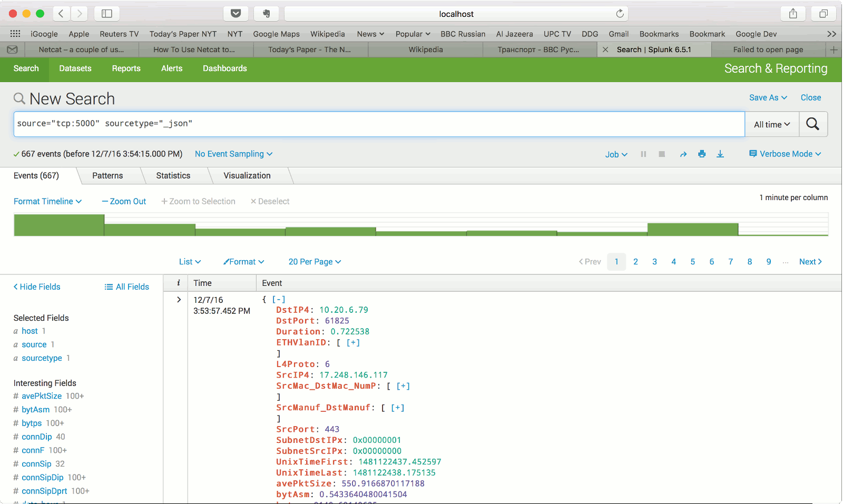Open News bookmarks folder

(x=370, y=34)
